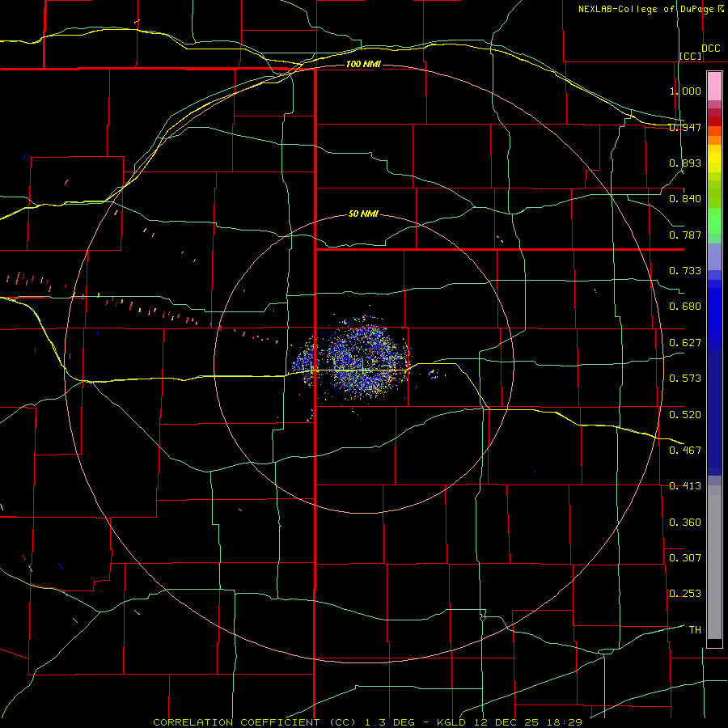The image size is (728, 728).
Task: Click the 0.733 value on color scale
Action: 685,271
